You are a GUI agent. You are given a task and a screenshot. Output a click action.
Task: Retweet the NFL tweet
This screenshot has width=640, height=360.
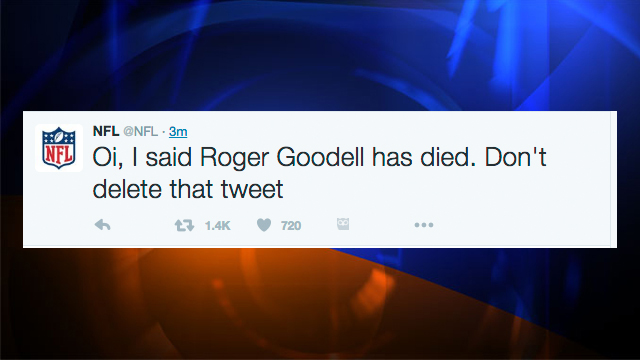pyautogui.click(x=184, y=225)
